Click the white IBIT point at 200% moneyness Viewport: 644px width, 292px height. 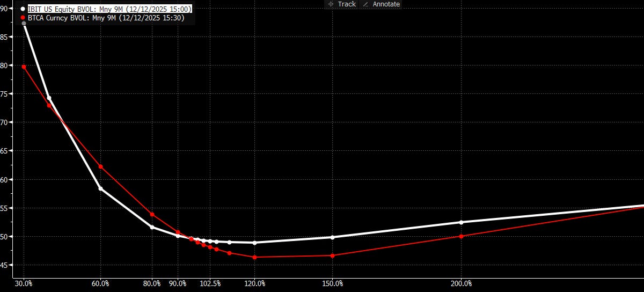pyautogui.click(x=461, y=222)
